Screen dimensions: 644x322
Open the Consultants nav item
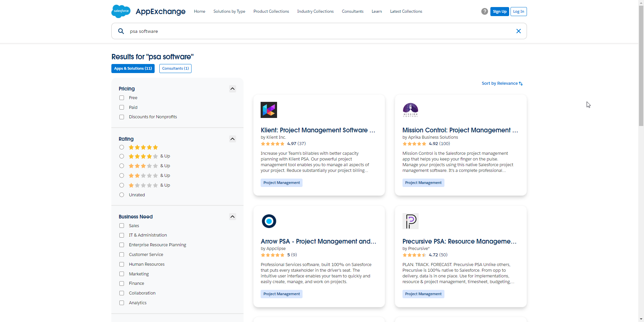[x=353, y=11]
